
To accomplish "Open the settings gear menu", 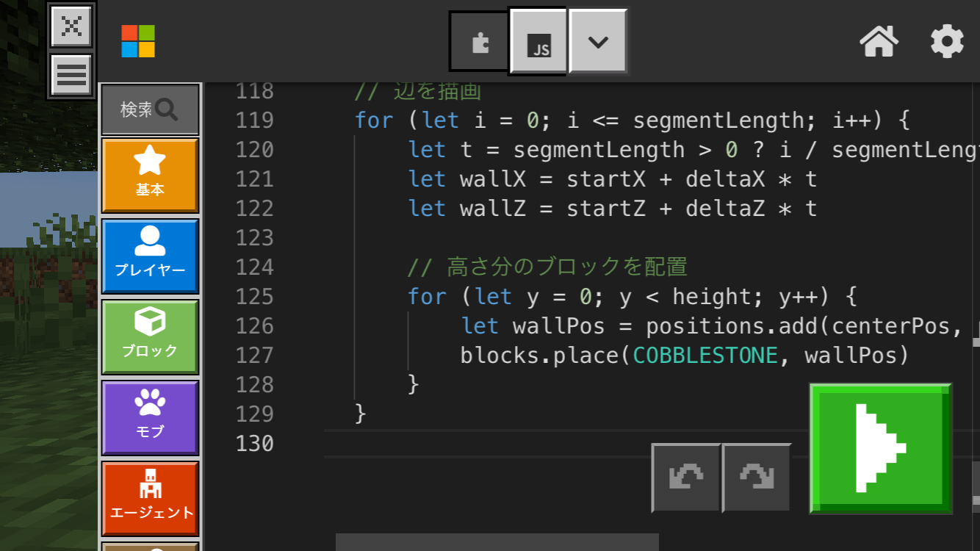I will (947, 41).
